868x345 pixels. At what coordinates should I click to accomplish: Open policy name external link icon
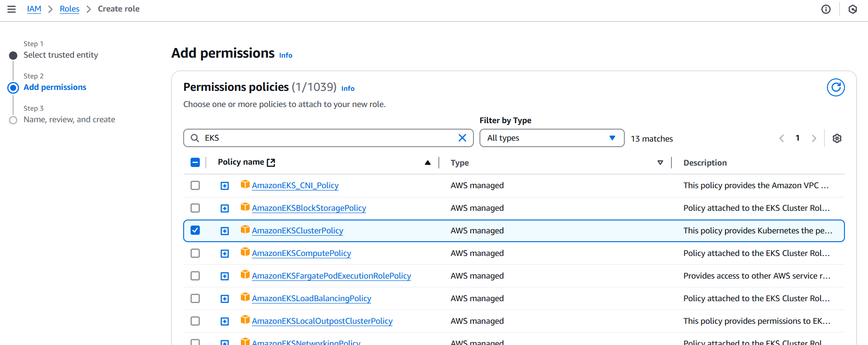[x=271, y=162]
